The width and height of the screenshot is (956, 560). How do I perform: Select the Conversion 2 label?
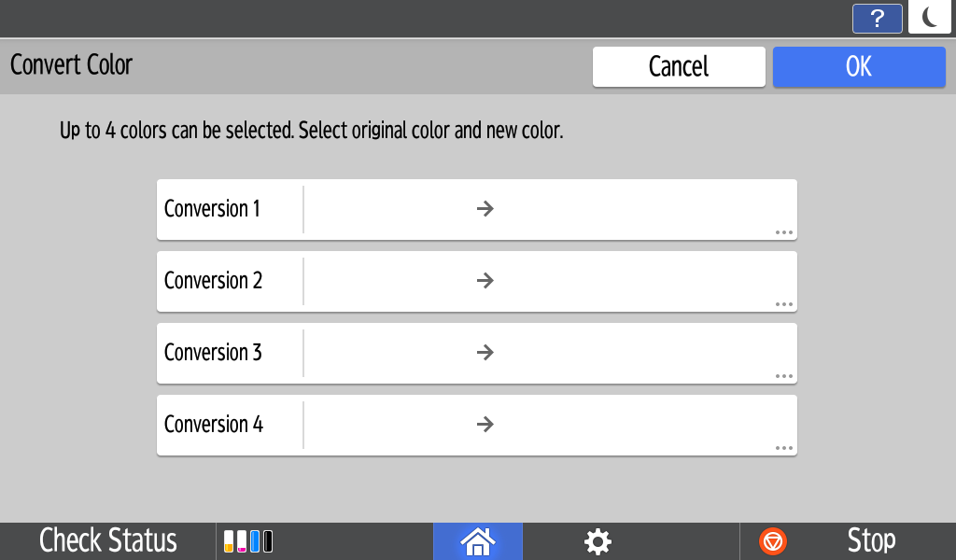[x=213, y=281]
